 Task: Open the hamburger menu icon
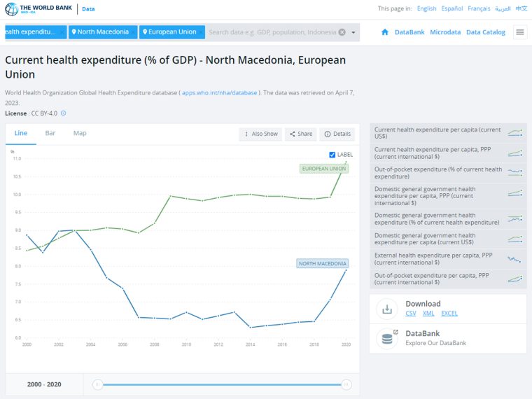(520, 32)
